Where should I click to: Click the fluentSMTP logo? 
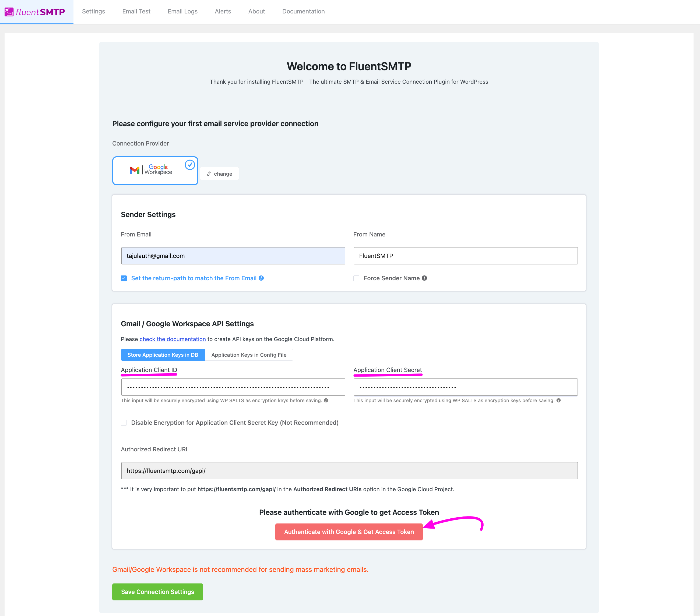coord(35,12)
